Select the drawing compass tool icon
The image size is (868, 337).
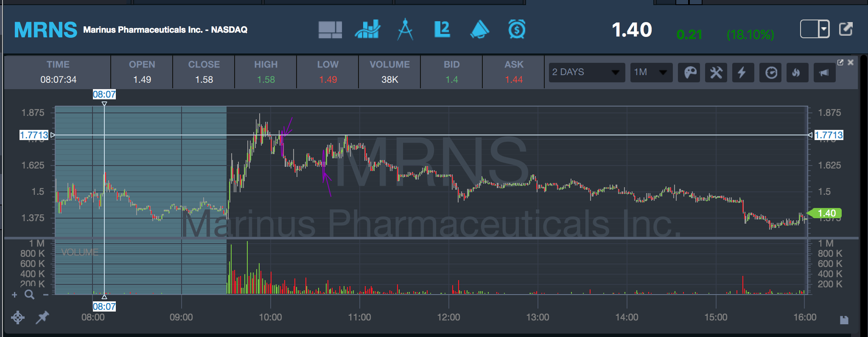click(405, 30)
